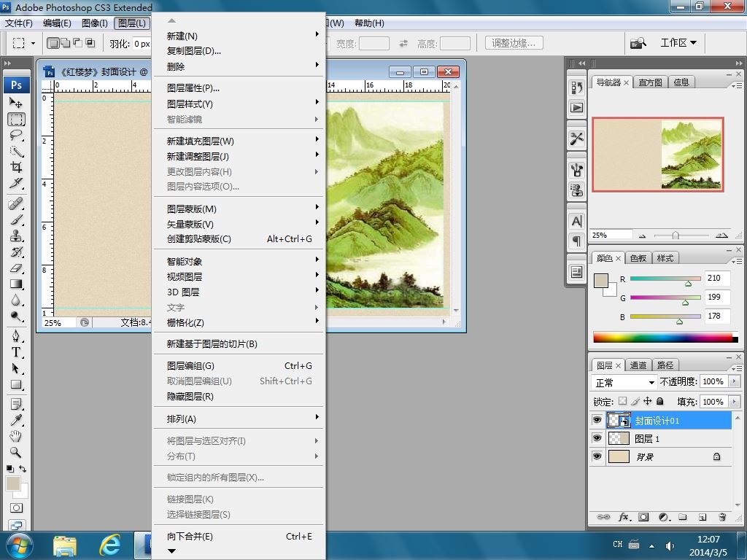Hide the 图层 1 layer eye
Image resolution: width=747 pixels, height=560 pixels.
click(x=597, y=438)
